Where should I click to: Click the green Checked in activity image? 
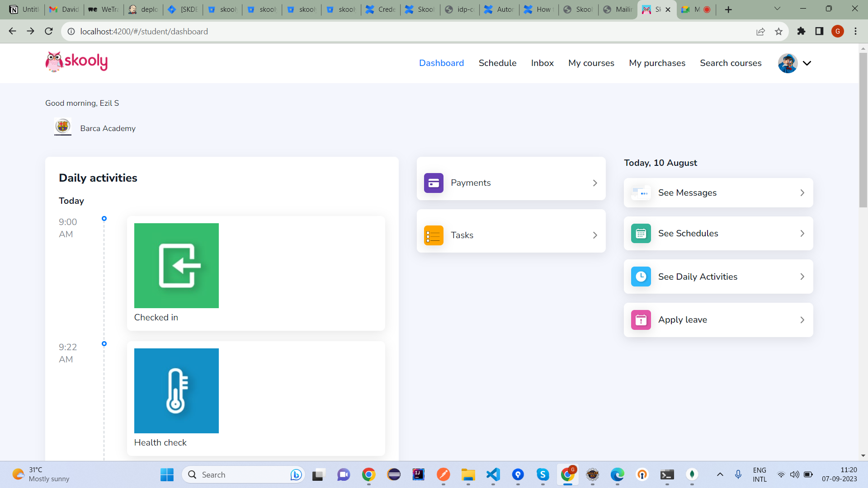pyautogui.click(x=176, y=266)
